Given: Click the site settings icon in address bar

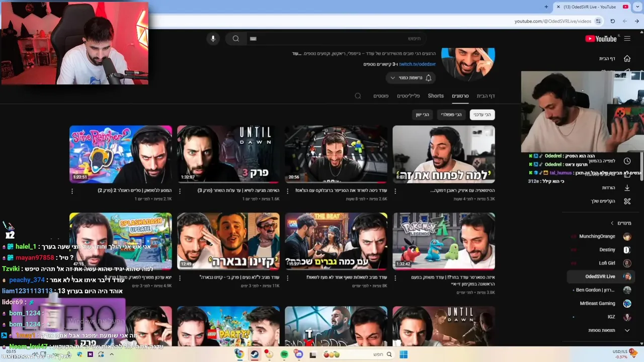Looking at the screenshot, I should point(598,21).
